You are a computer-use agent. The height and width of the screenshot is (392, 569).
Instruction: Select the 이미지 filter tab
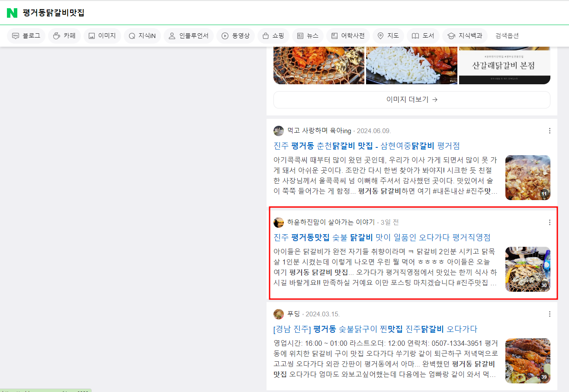pyautogui.click(x=102, y=36)
